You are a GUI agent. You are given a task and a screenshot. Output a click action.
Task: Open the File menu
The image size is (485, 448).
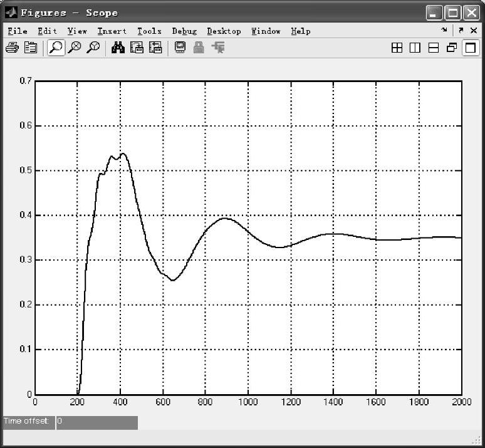pos(18,31)
